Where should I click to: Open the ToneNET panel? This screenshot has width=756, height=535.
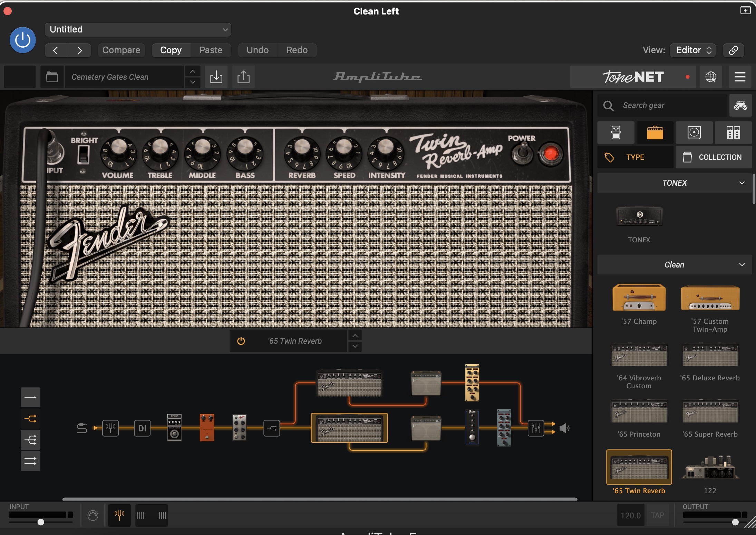coord(633,77)
